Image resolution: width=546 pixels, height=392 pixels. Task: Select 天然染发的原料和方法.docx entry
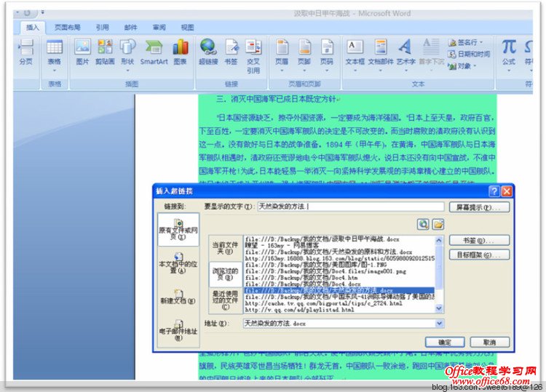click(x=339, y=252)
